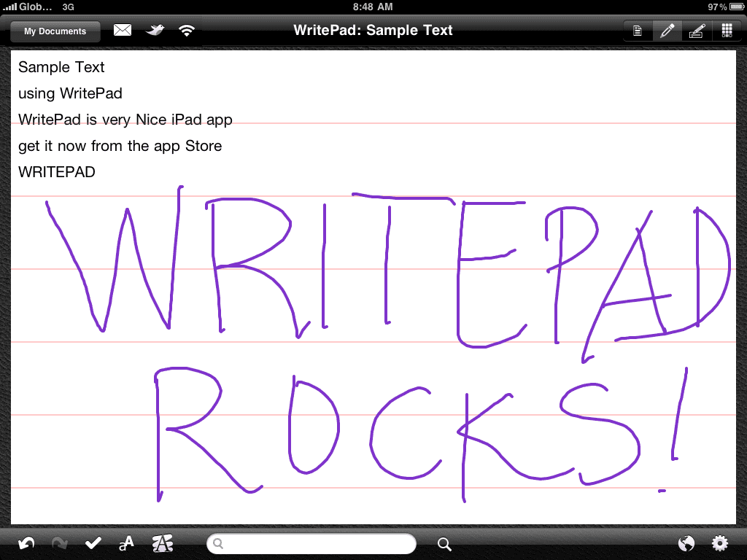Image resolution: width=747 pixels, height=560 pixels.
Task: Focus the search text field
Action: click(x=311, y=543)
